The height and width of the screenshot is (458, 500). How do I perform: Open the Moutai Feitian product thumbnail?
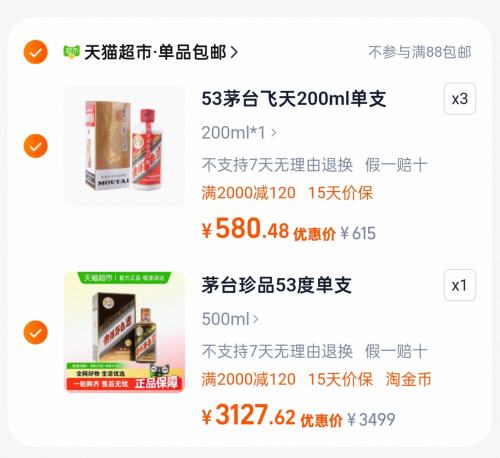coord(124,146)
